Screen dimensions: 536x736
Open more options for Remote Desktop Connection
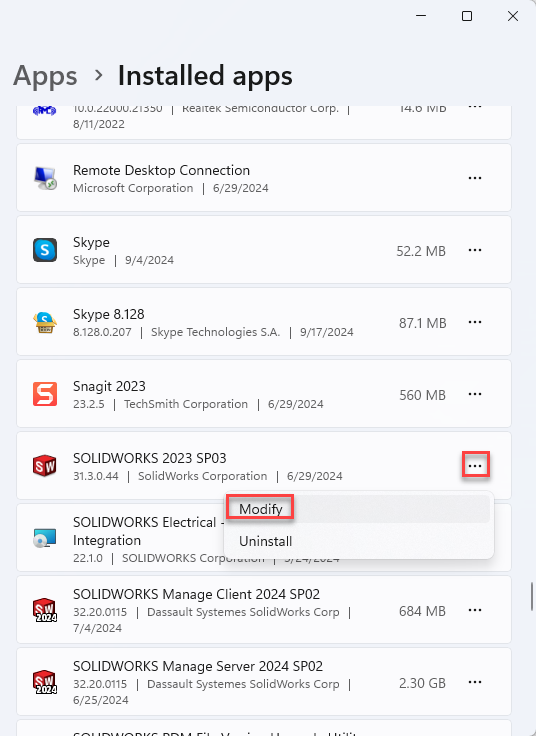point(475,178)
